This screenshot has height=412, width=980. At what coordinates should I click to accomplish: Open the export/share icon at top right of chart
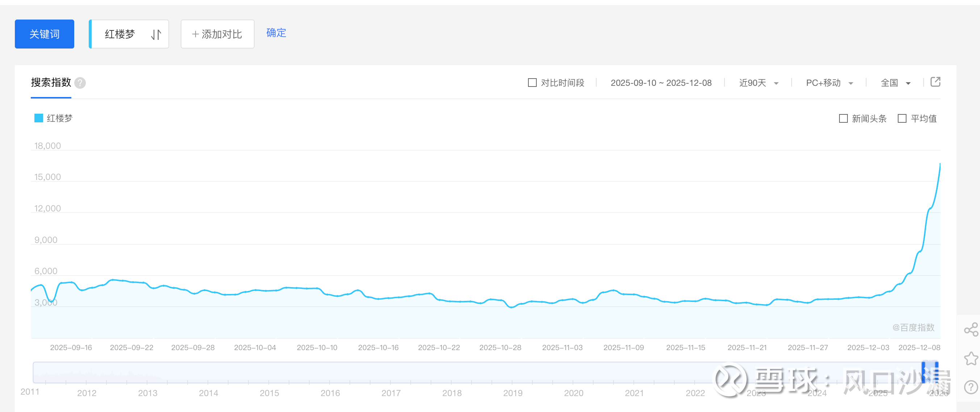[935, 82]
